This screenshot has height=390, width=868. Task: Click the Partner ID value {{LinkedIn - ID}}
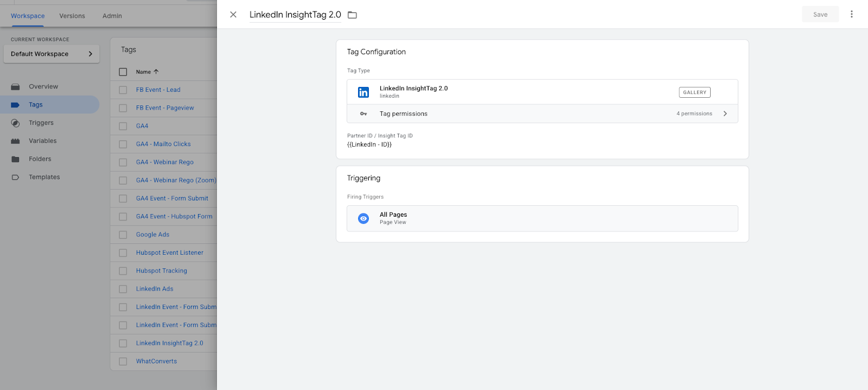369,144
